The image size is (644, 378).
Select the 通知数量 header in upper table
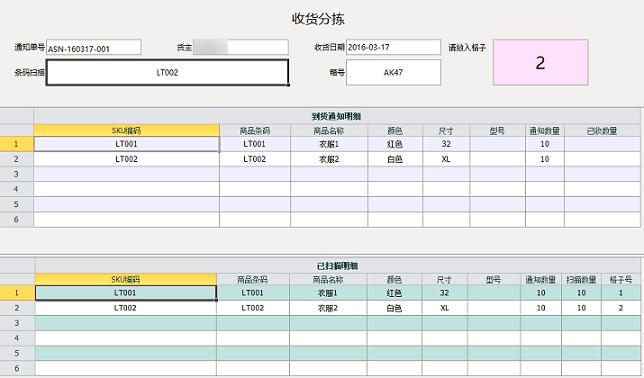click(545, 131)
